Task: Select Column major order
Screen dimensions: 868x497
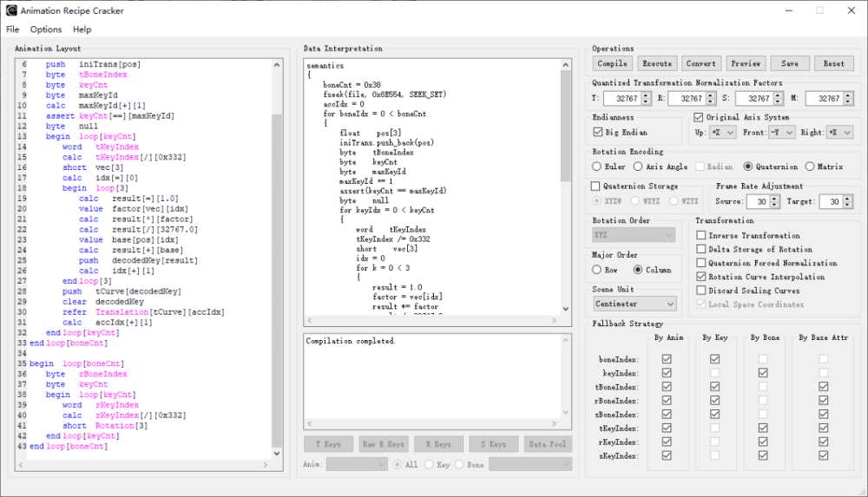Action: pos(638,270)
